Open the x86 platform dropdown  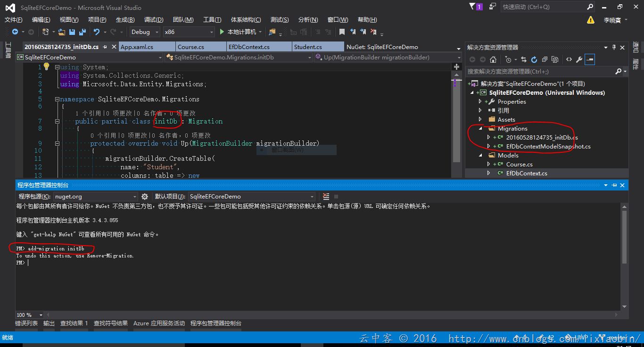(189, 32)
